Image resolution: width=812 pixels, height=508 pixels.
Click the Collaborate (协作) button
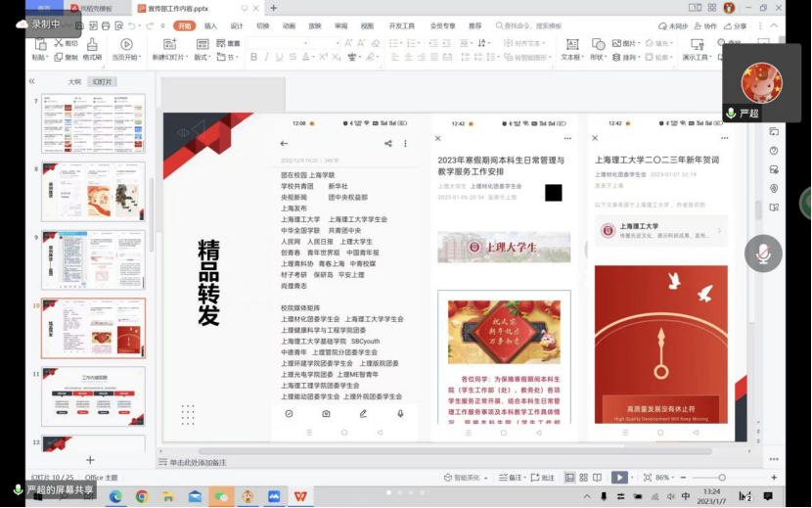click(x=705, y=25)
